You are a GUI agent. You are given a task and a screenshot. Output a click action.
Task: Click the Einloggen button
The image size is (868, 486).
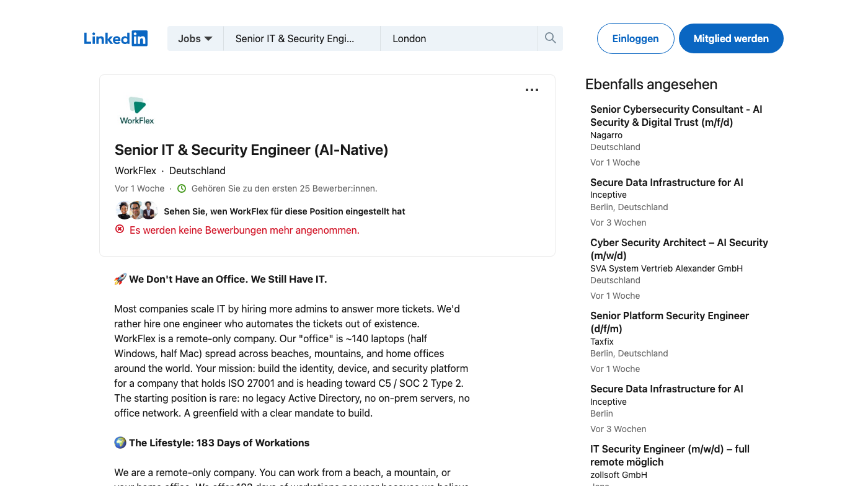coord(635,38)
